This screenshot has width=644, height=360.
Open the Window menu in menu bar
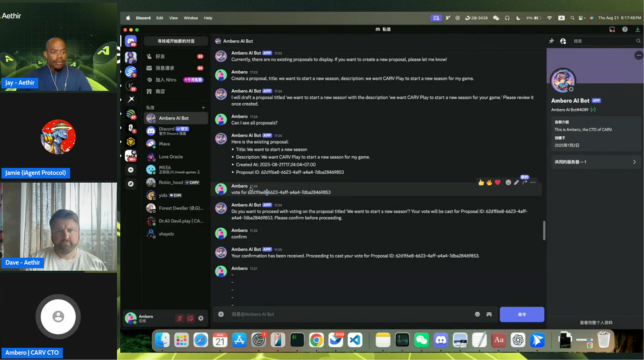coord(191,18)
